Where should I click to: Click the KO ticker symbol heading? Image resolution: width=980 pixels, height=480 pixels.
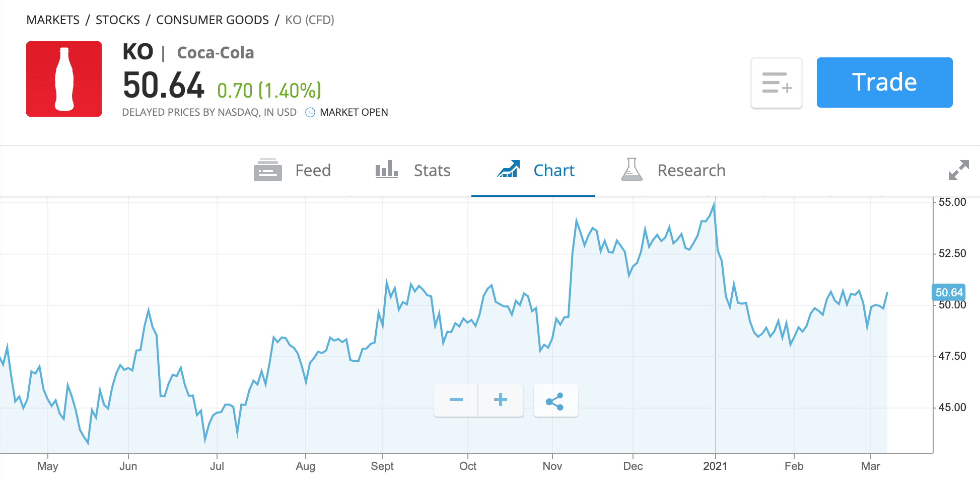(x=138, y=52)
